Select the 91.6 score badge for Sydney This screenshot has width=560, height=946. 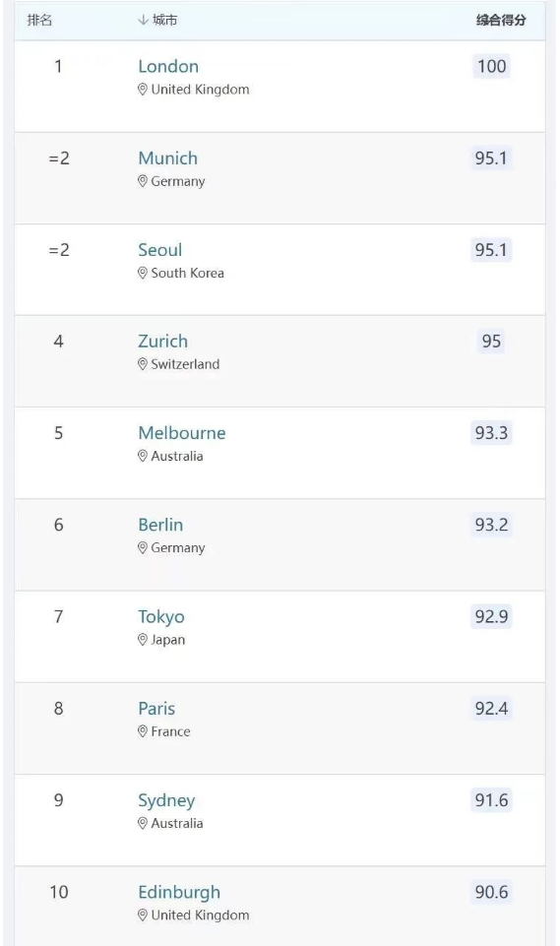coord(491,800)
